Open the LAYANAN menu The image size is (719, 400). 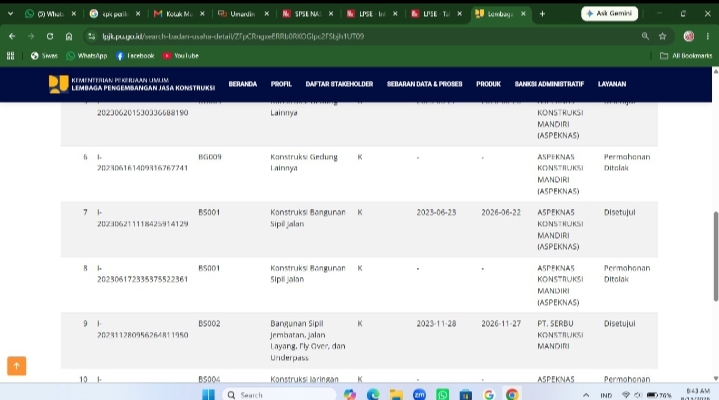(612, 84)
